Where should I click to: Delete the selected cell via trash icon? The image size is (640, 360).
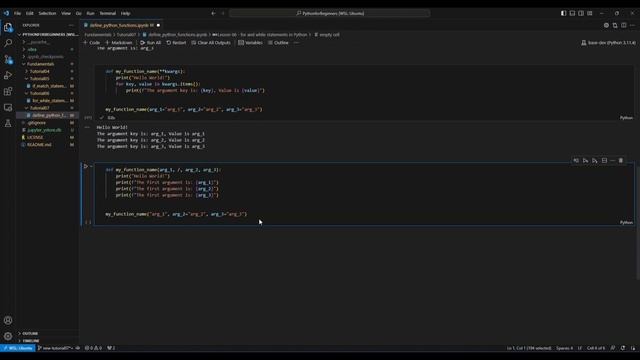(621, 160)
